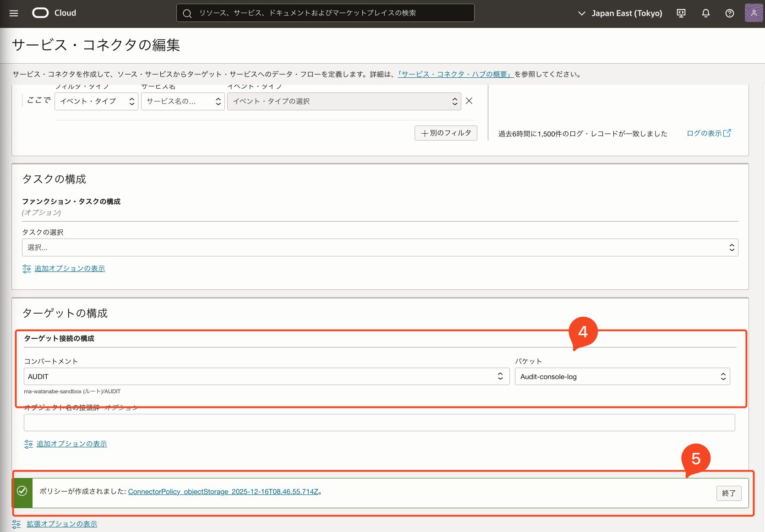
Task: Open the サービス名 dropdown
Action: 183,102
